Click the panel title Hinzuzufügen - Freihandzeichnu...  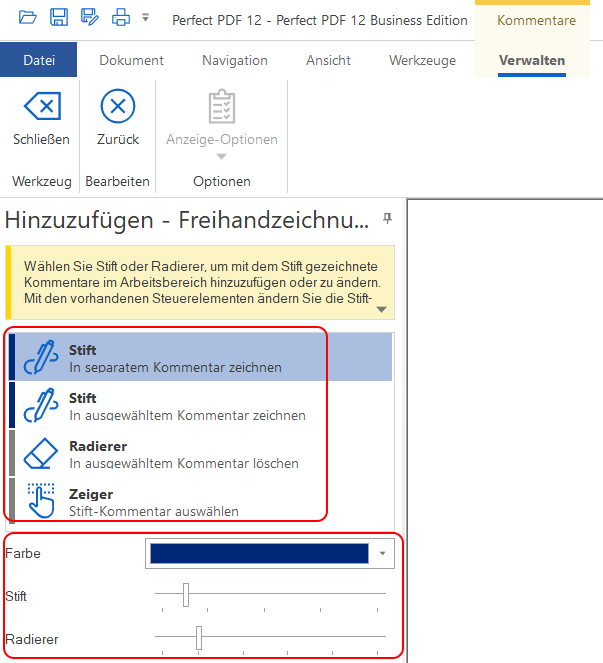(x=186, y=220)
